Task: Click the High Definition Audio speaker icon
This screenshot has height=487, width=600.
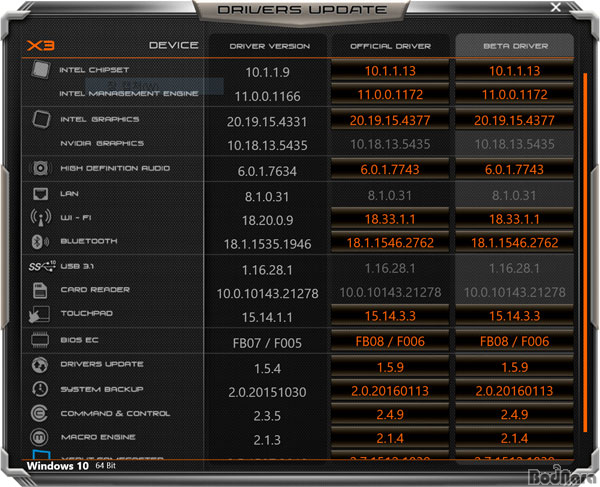Action: coord(40,168)
